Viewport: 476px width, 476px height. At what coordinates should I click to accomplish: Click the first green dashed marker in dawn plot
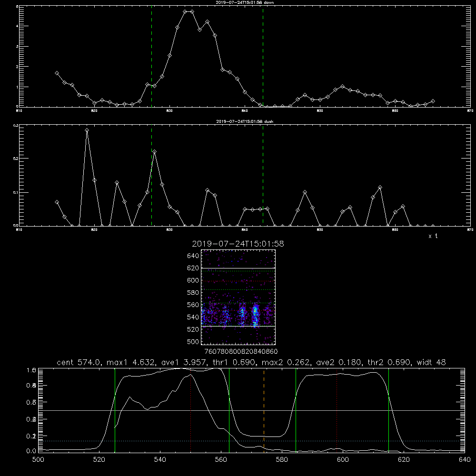tap(151, 56)
